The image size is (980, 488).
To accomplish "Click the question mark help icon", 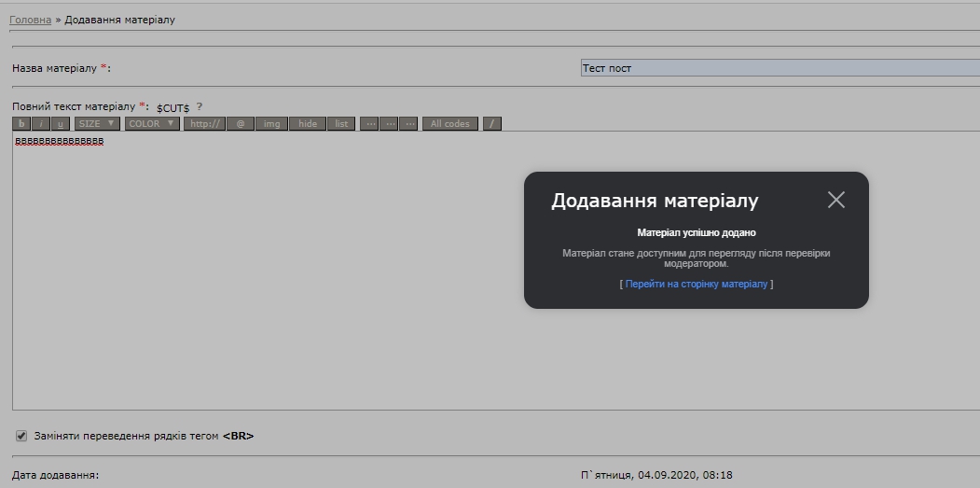I will (199, 107).
